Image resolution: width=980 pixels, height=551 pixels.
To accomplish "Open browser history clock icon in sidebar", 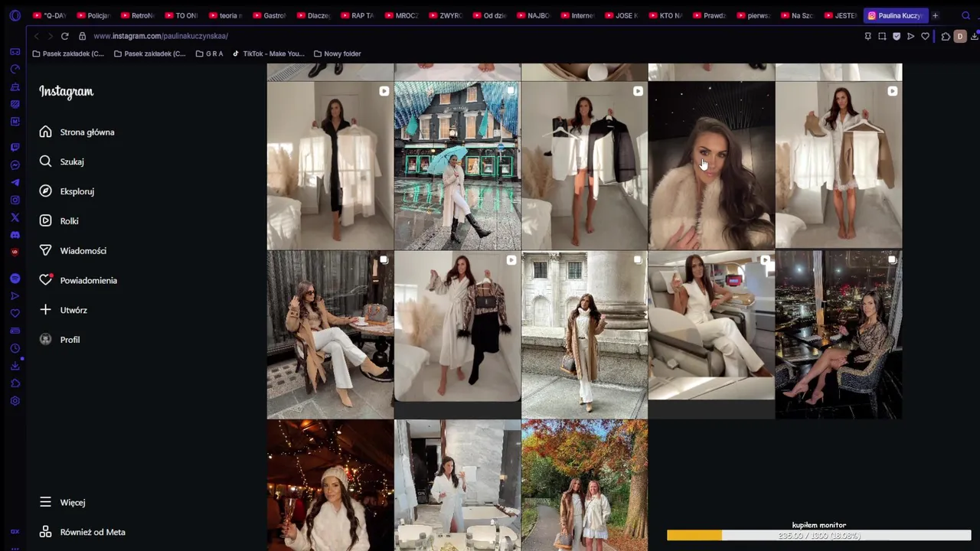I will click(15, 348).
